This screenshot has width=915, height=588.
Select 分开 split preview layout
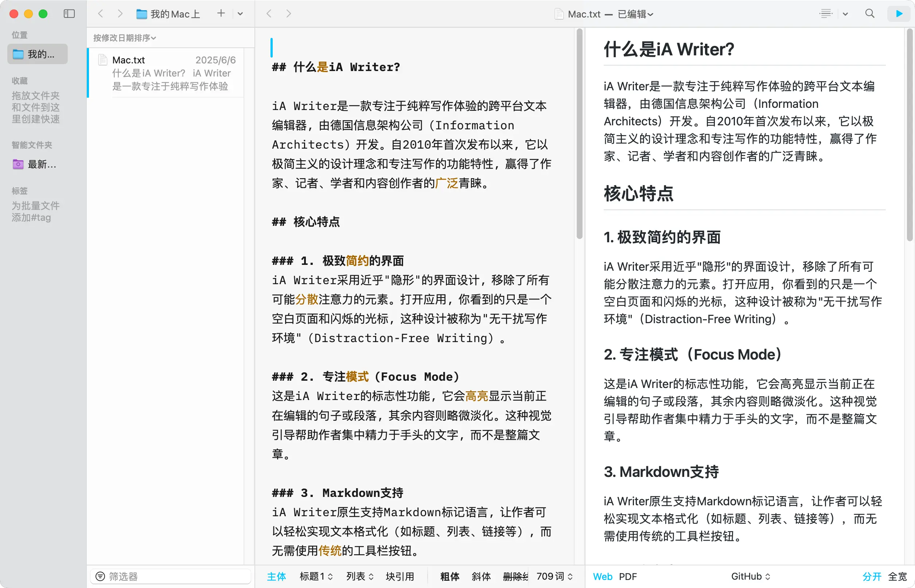pos(872,576)
